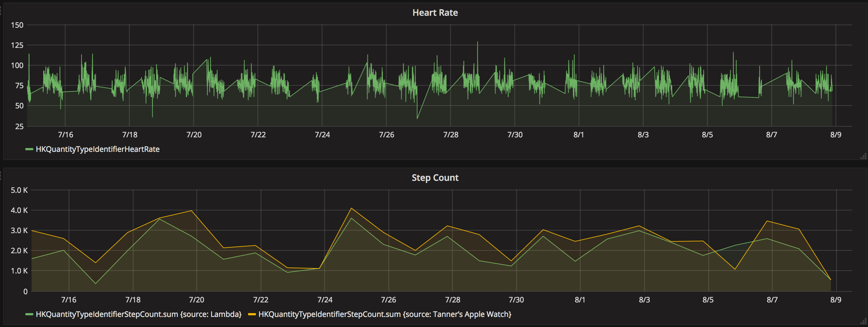Open green color swatch for Lambda series
Viewport: 868px width, 327px height.
click(x=29, y=314)
